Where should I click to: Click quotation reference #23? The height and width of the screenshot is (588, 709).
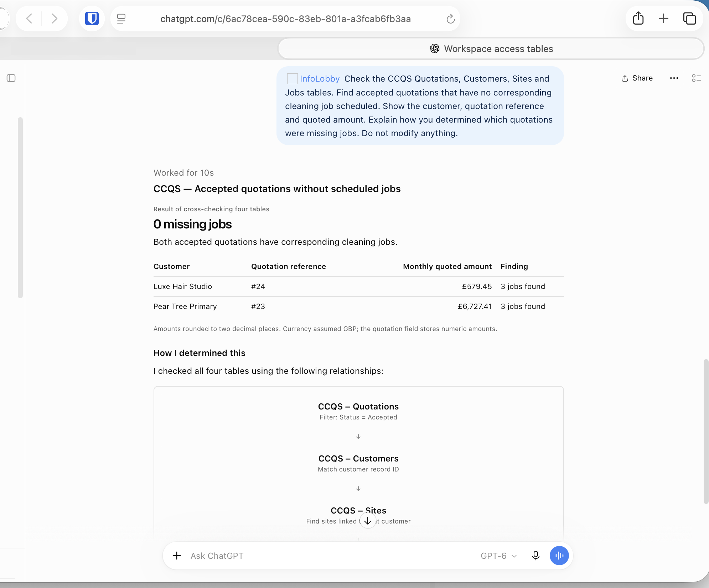click(x=258, y=306)
